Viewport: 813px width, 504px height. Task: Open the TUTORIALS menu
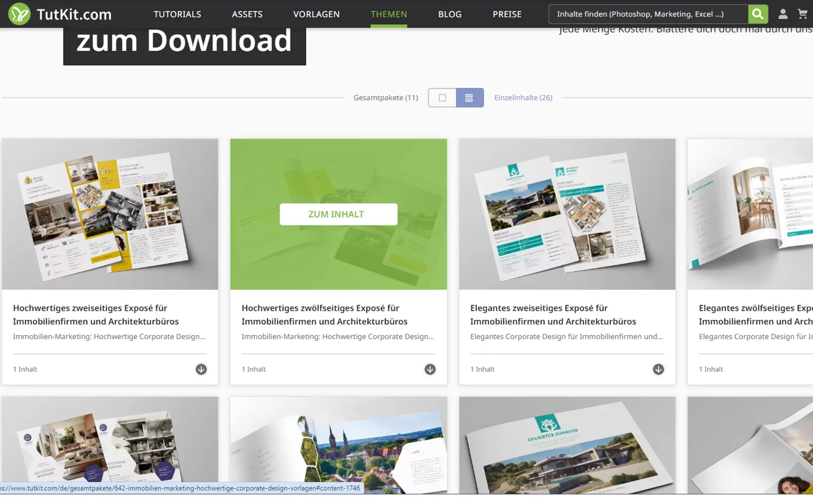tap(177, 14)
